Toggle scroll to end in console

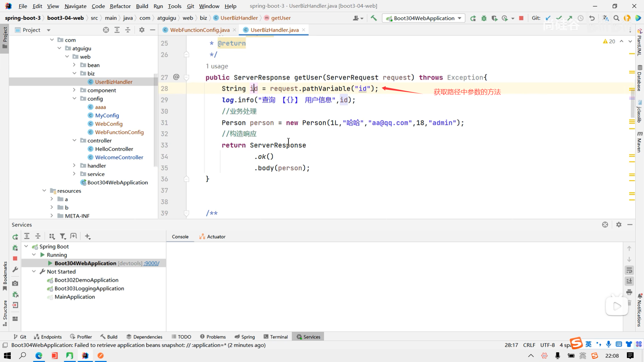click(x=629, y=281)
